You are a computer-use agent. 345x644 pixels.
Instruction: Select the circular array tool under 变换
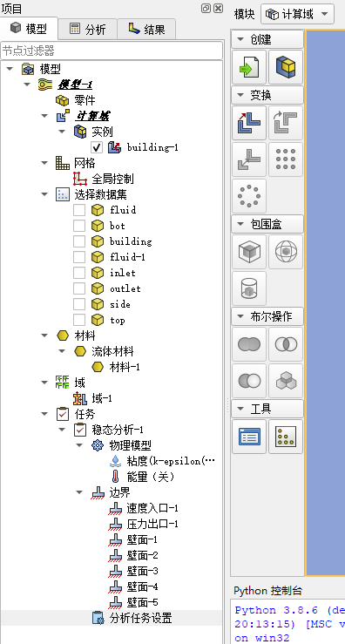tap(249, 195)
